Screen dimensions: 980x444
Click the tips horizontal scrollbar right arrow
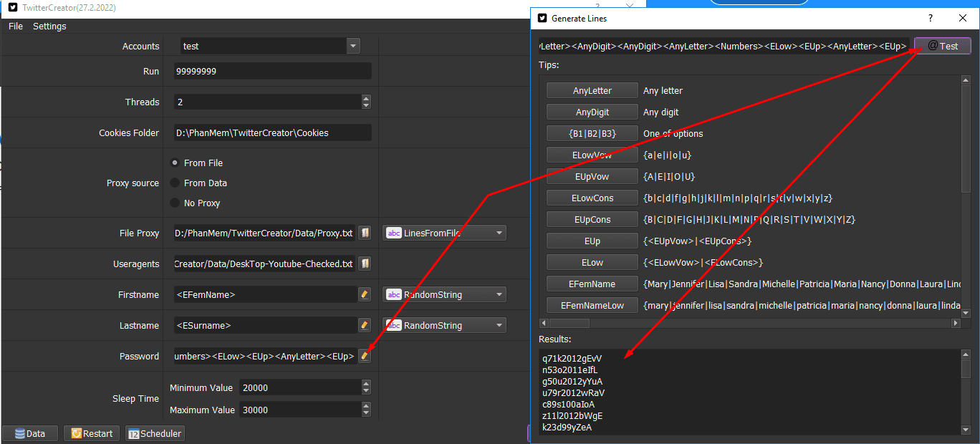click(955, 324)
